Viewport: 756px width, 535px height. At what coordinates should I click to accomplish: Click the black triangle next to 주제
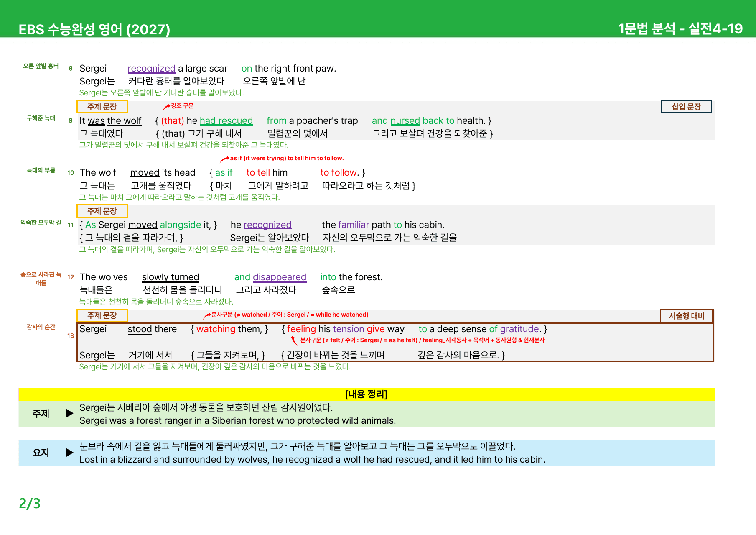tap(70, 413)
